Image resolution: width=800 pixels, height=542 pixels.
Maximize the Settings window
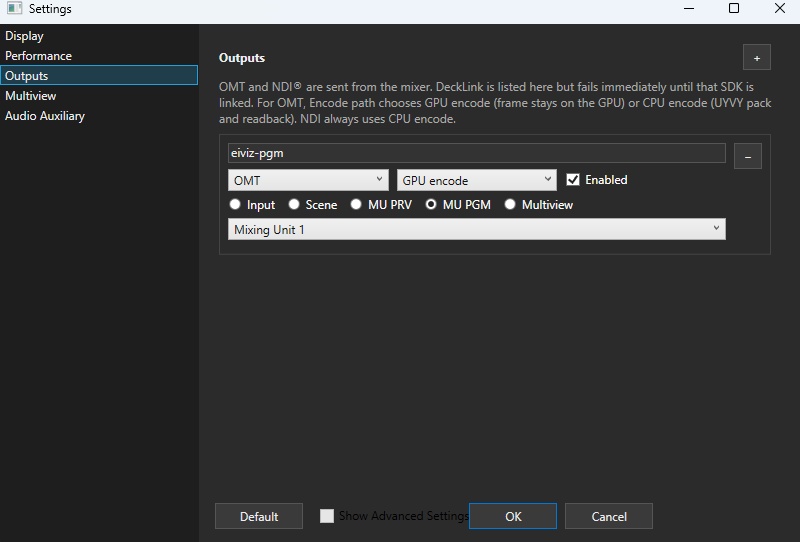point(734,8)
